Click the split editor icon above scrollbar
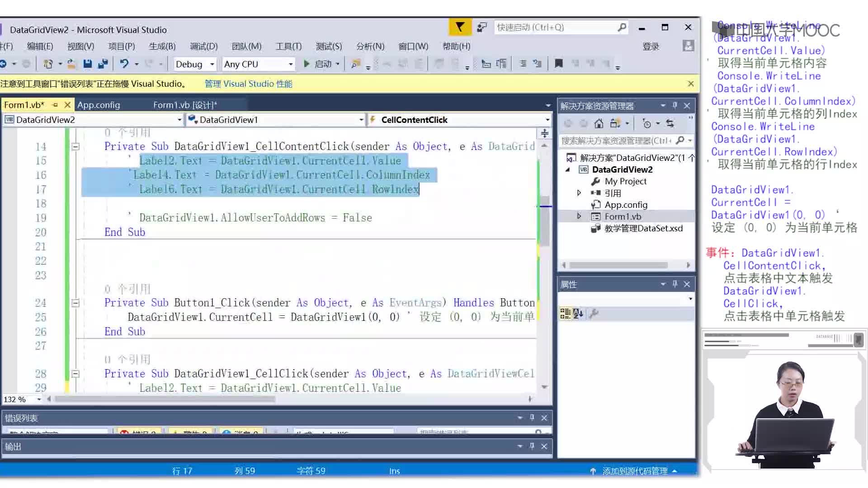Viewport: 868px width, 488px height. click(x=544, y=133)
